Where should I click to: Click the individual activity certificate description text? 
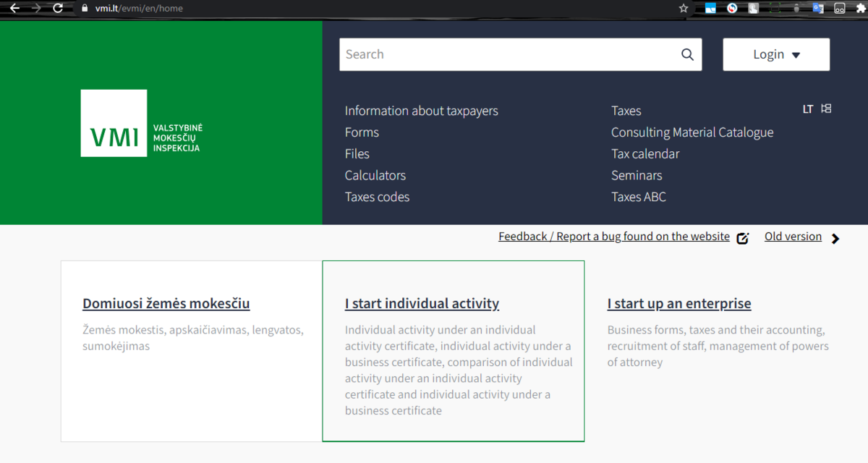459,370
